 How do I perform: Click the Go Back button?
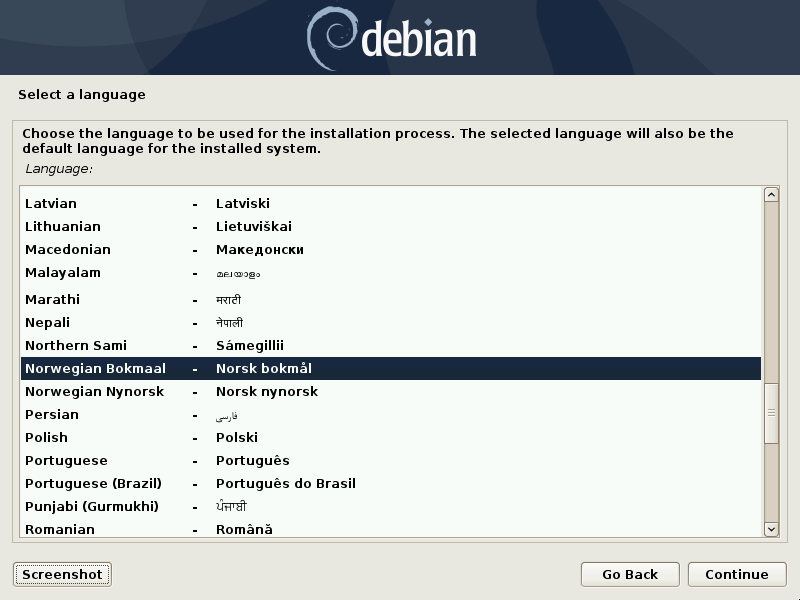point(629,574)
